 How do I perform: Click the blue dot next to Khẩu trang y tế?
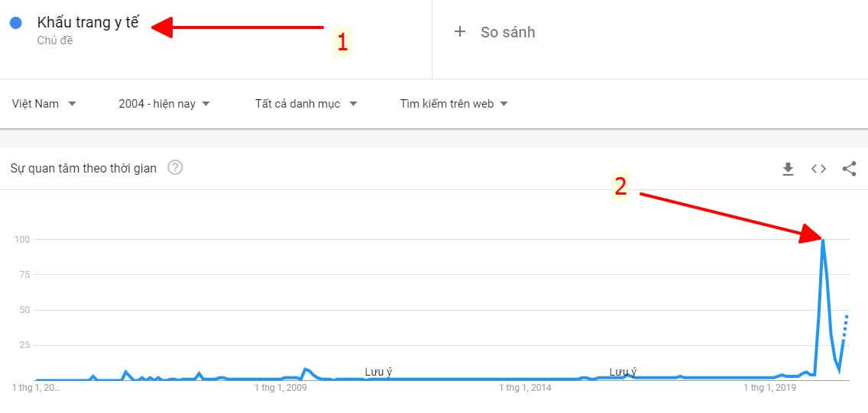point(15,23)
